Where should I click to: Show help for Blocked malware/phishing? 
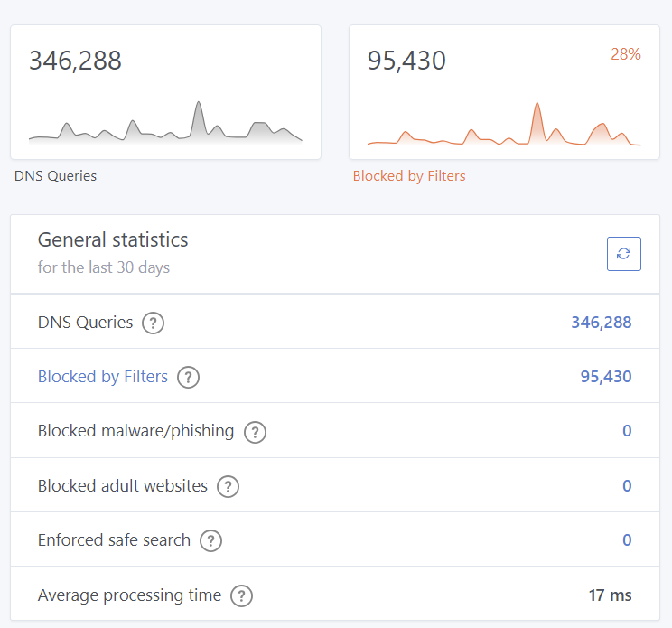[x=255, y=432]
